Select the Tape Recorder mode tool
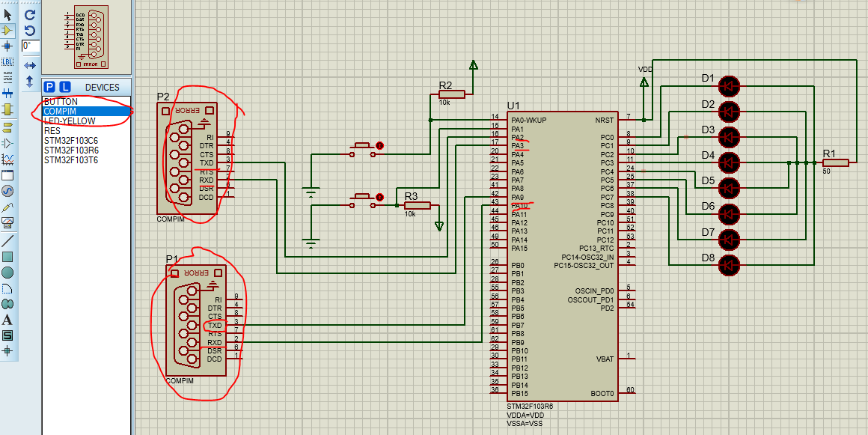This screenshot has width=868, height=435. coord(7,176)
